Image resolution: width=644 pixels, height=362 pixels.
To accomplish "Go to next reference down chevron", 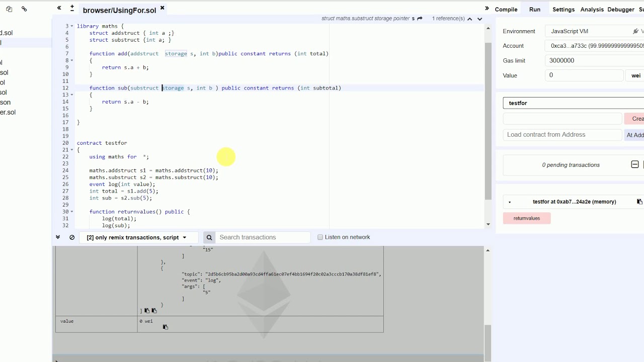I will [479, 19].
